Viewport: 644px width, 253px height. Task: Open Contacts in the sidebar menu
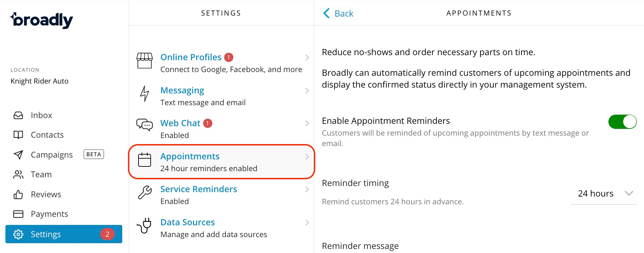tap(47, 135)
